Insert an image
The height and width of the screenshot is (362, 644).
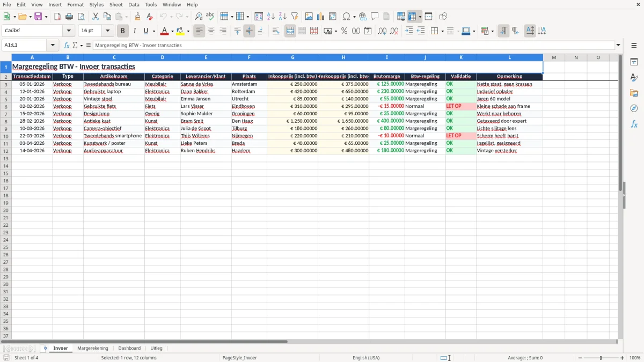pos(309,17)
